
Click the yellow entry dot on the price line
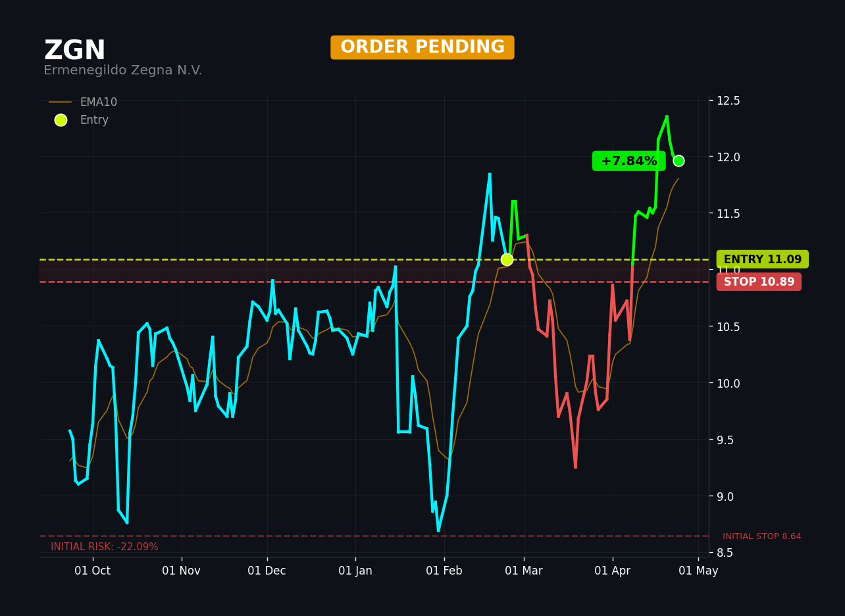pos(507,259)
